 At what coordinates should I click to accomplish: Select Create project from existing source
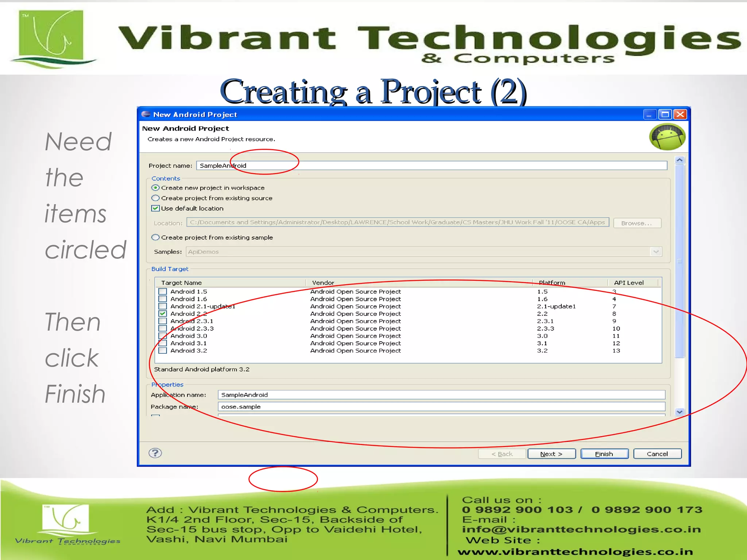(156, 198)
